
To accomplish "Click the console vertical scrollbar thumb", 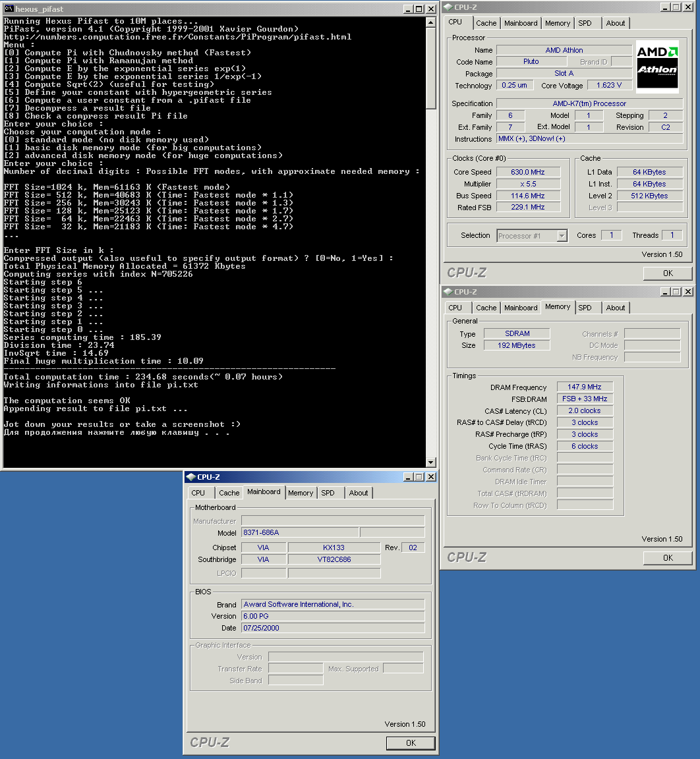I will [x=431, y=68].
